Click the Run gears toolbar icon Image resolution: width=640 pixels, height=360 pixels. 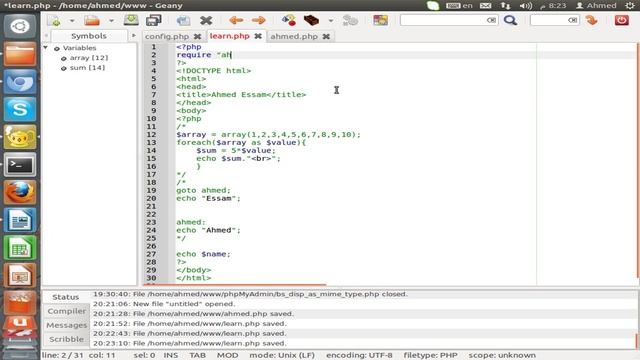pyautogui.click(x=350, y=20)
